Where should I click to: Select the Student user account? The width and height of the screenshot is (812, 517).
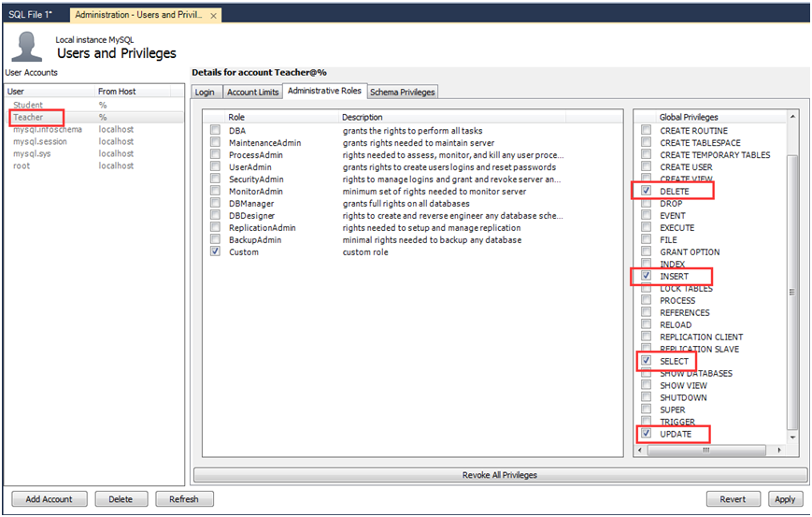point(94,105)
